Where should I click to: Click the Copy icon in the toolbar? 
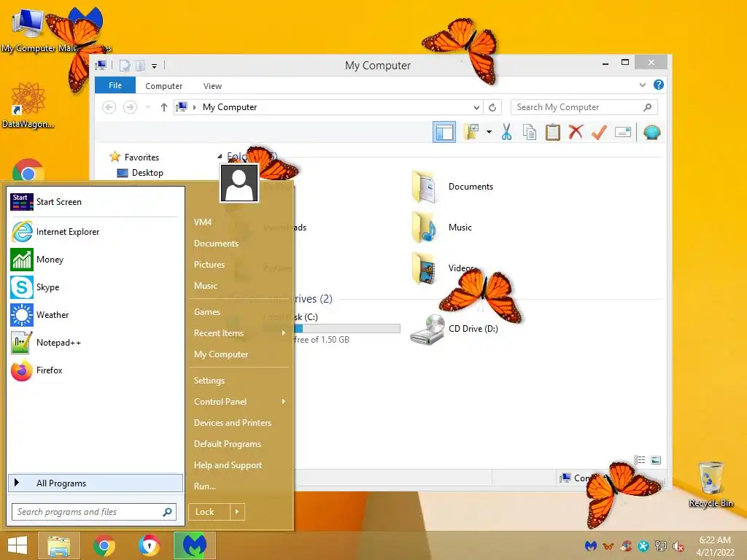530,132
